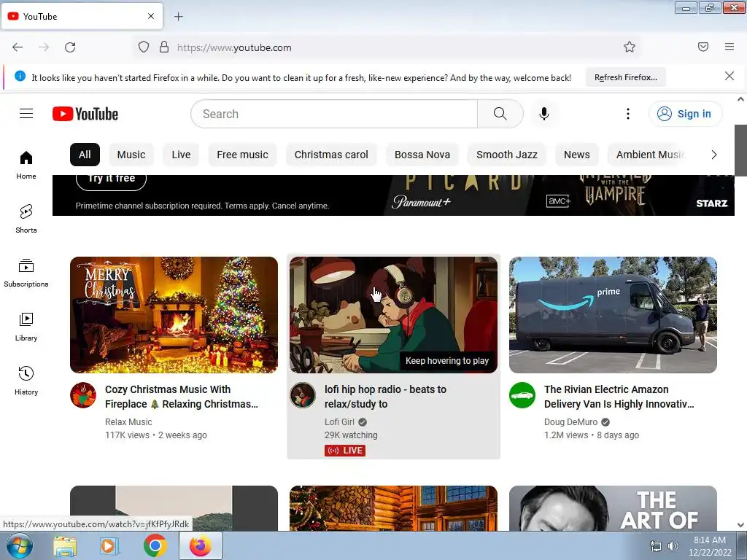Open Firefox application menu
The image size is (747, 560).
click(729, 47)
